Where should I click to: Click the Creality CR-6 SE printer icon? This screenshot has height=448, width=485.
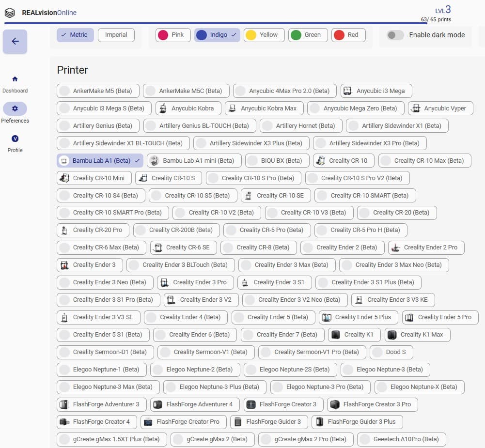(157, 247)
